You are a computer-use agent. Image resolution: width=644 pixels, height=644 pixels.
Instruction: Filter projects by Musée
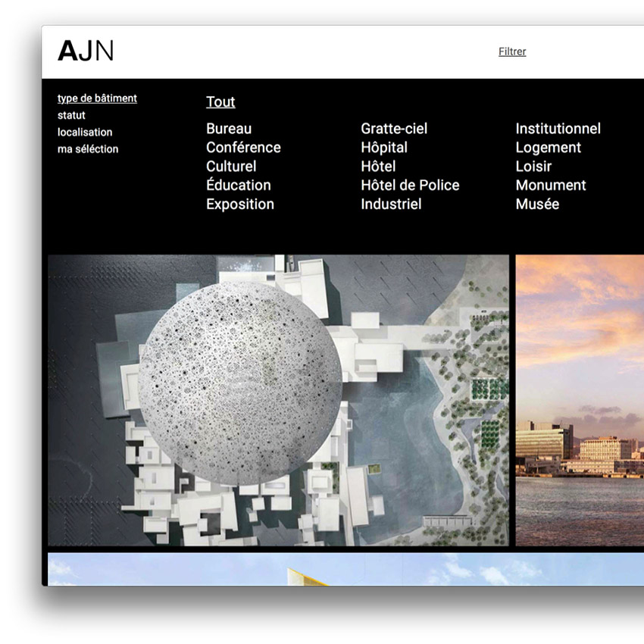coord(537,205)
